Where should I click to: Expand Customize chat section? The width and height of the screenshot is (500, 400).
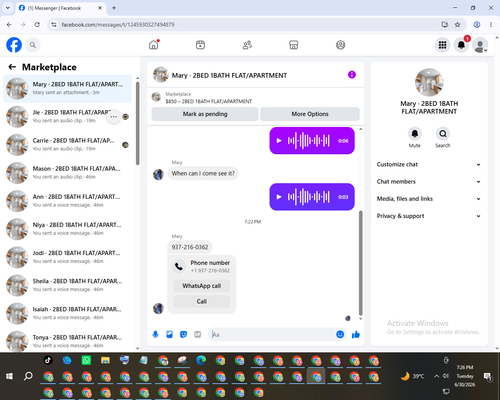click(x=429, y=164)
